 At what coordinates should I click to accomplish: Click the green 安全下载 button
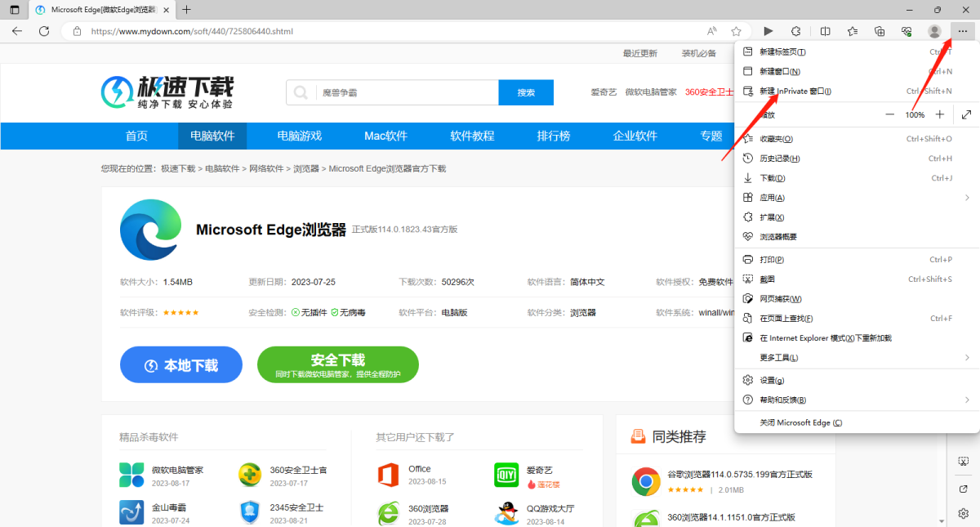pyautogui.click(x=337, y=364)
